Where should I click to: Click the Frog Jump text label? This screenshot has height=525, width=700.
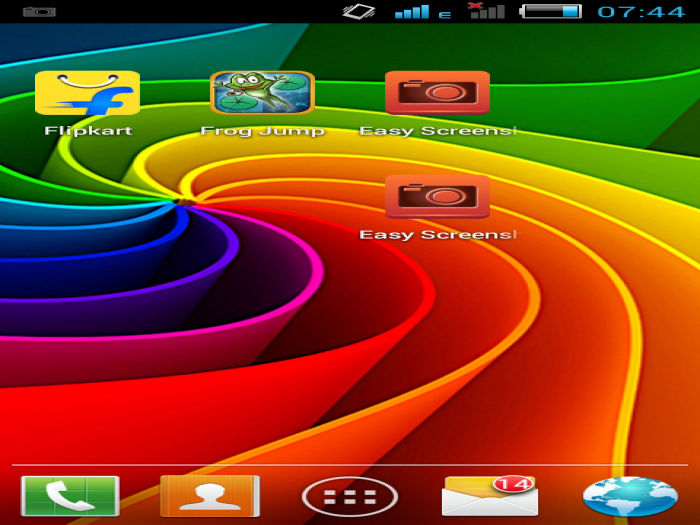click(262, 131)
